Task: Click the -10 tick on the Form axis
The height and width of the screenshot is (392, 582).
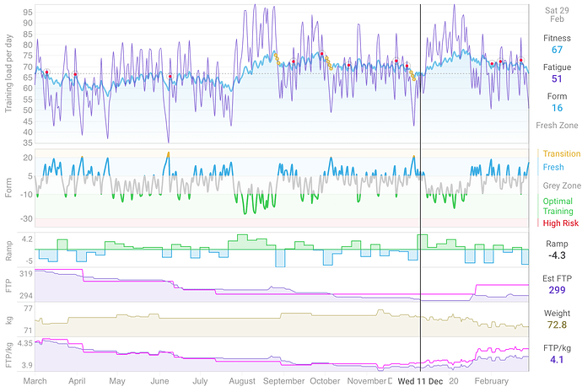Action: coord(27,195)
